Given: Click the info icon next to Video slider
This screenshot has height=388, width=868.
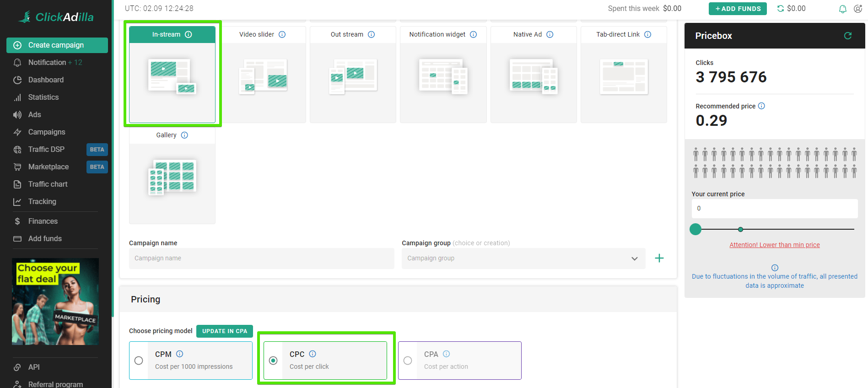Looking at the screenshot, I should click(x=282, y=35).
